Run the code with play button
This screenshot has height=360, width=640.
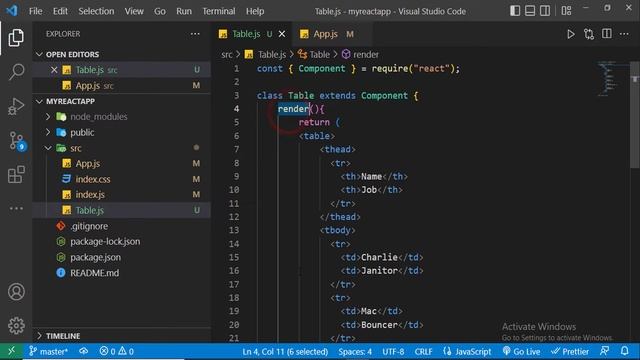(x=571, y=34)
